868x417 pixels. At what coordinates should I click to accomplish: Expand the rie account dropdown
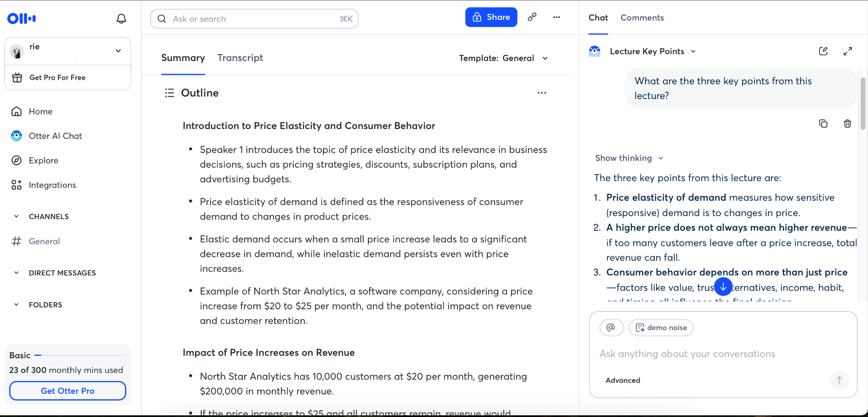tap(118, 51)
